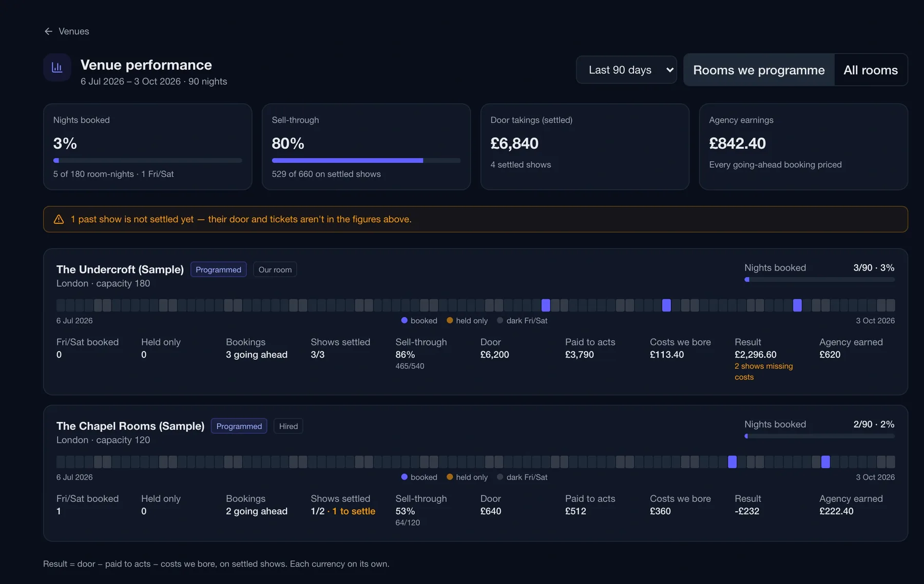Image resolution: width=924 pixels, height=584 pixels.
Task: Switch to the All rooms view
Action: pos(871,70)
